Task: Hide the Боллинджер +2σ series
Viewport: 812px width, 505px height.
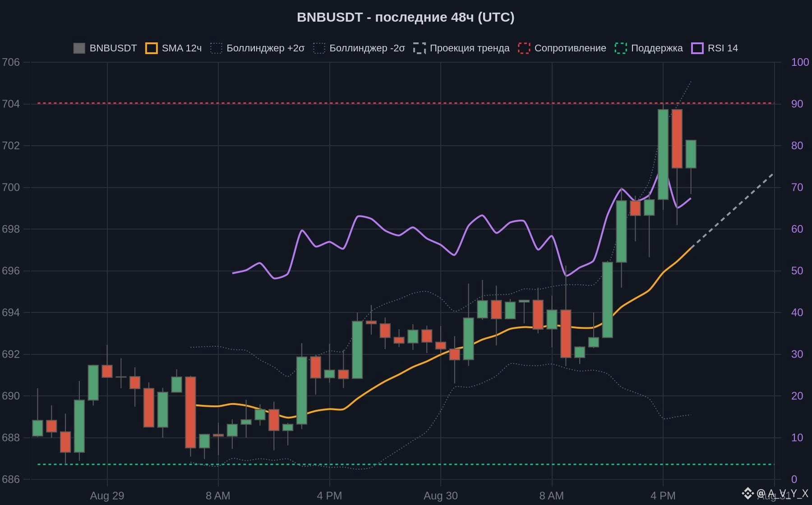Action: point(258,48)
